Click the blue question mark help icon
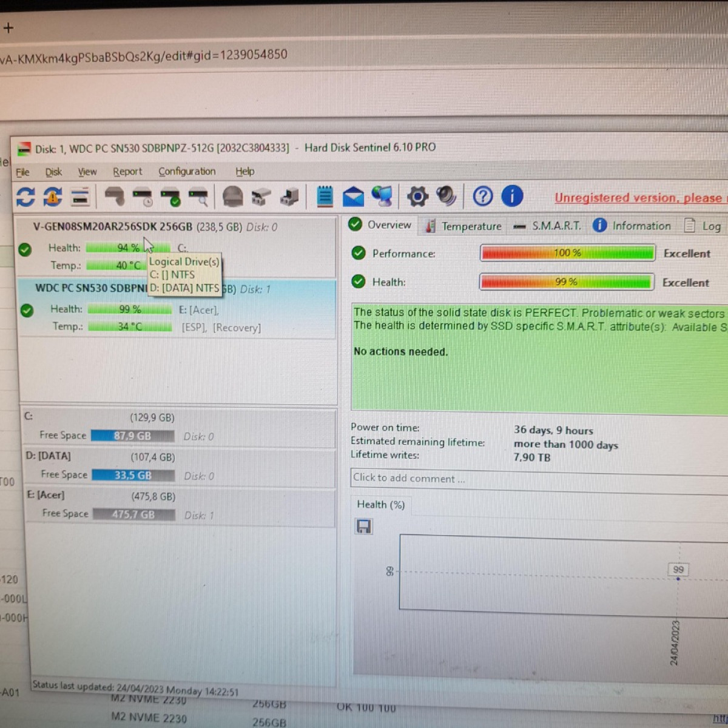 [x=483, y=196]
